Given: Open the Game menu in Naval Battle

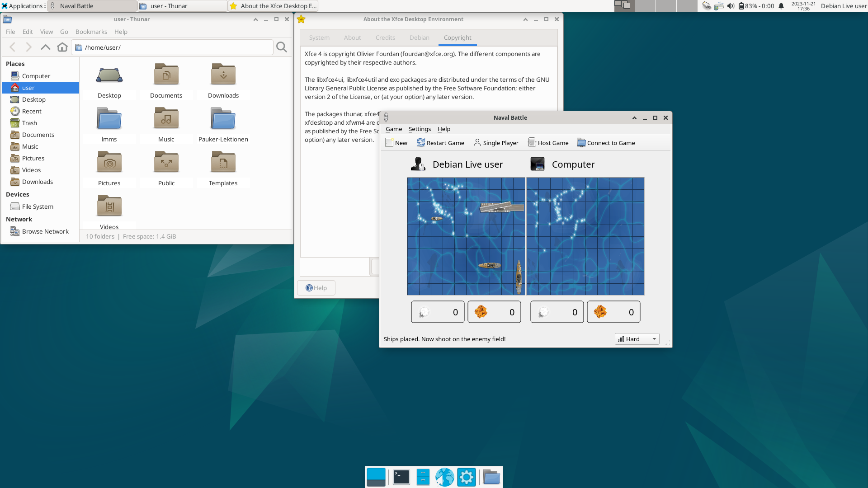Looking at the screenshot, I should [394, 129].
